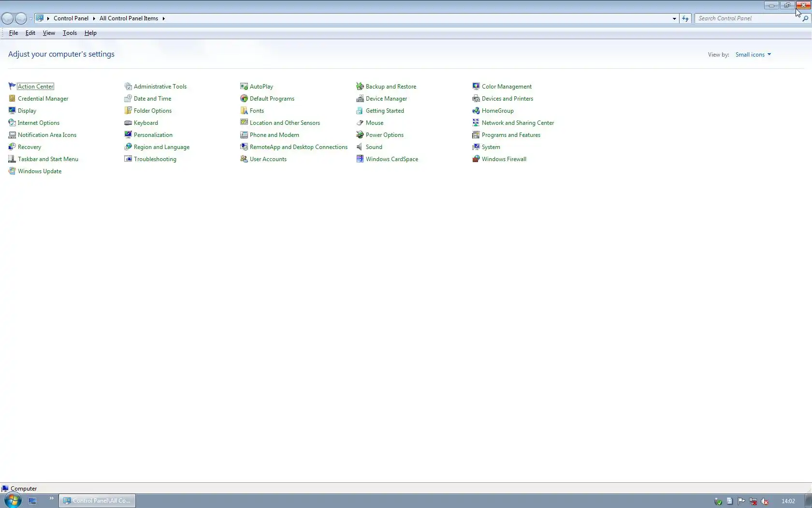Click the Windows Start orb
Screen dimensions: 812x508
coord(13,500)
